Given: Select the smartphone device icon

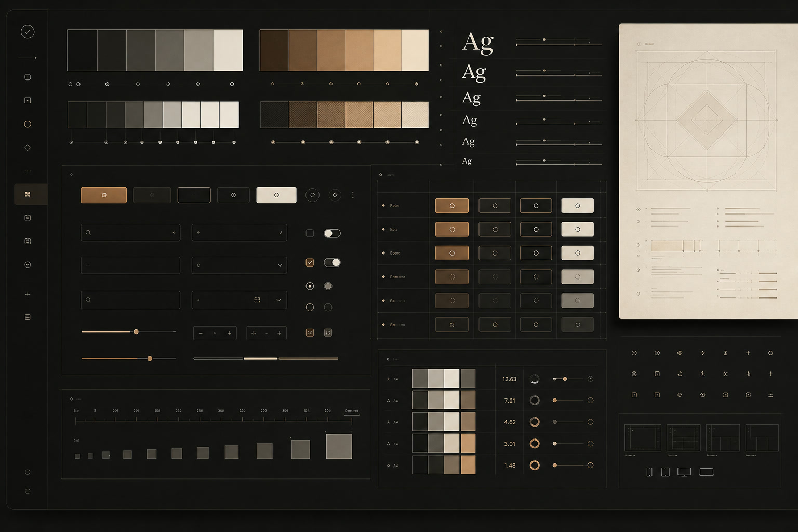Looking at the screenshot, I should pyautogui.click(x=649, y=472).
